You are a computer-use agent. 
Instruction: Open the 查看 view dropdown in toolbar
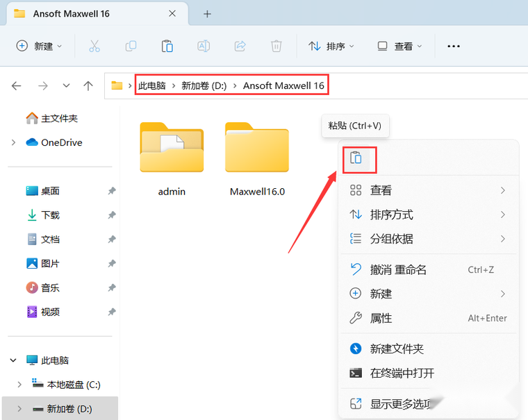399,46
